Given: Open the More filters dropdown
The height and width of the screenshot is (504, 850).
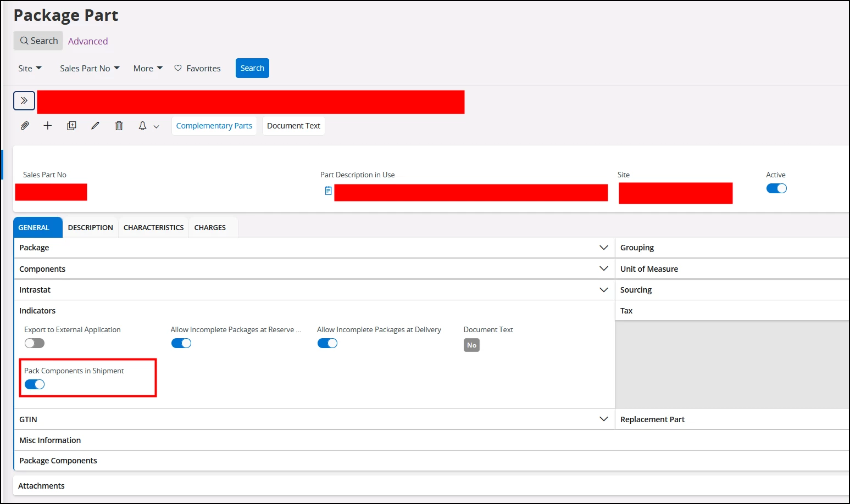Looking at the screenshot, I should coord(148,68).
